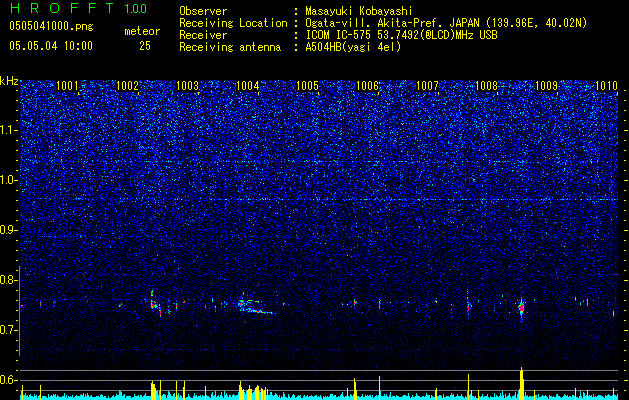This screenshot has height=400, width=629.
Task: Click the 1007 time marker
Action: (x=427, y=85)
